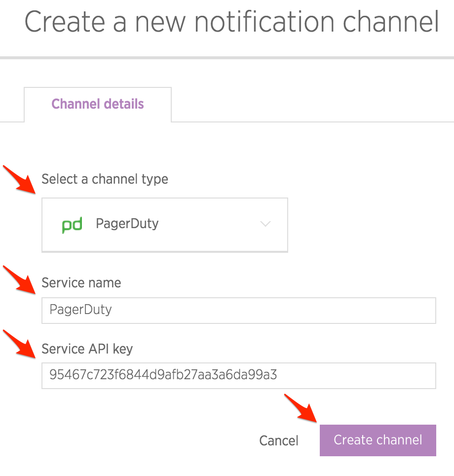This screenshot has width=454, height=476.
Task: Expand the channel type chevron arrow
Action: (265, 224)
